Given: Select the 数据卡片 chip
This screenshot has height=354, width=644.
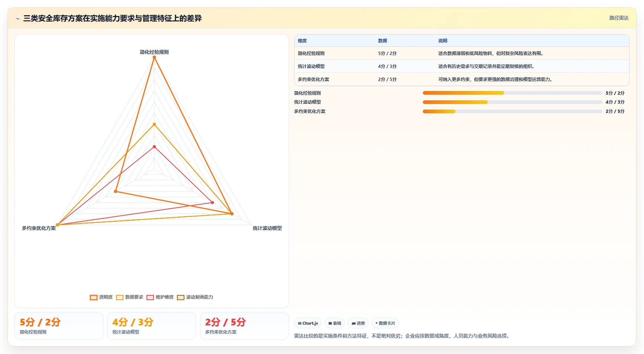Looking at the screenshot, I should [385, 323].
